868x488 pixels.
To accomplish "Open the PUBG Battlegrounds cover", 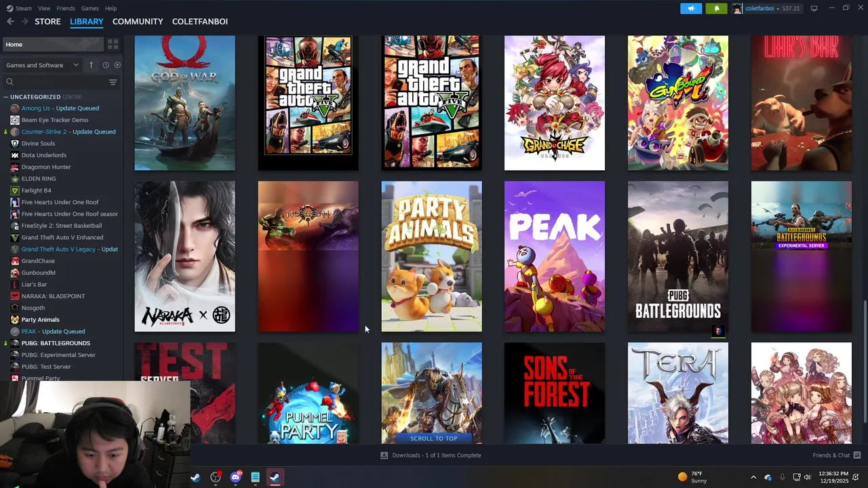I will tap(678, 257).
